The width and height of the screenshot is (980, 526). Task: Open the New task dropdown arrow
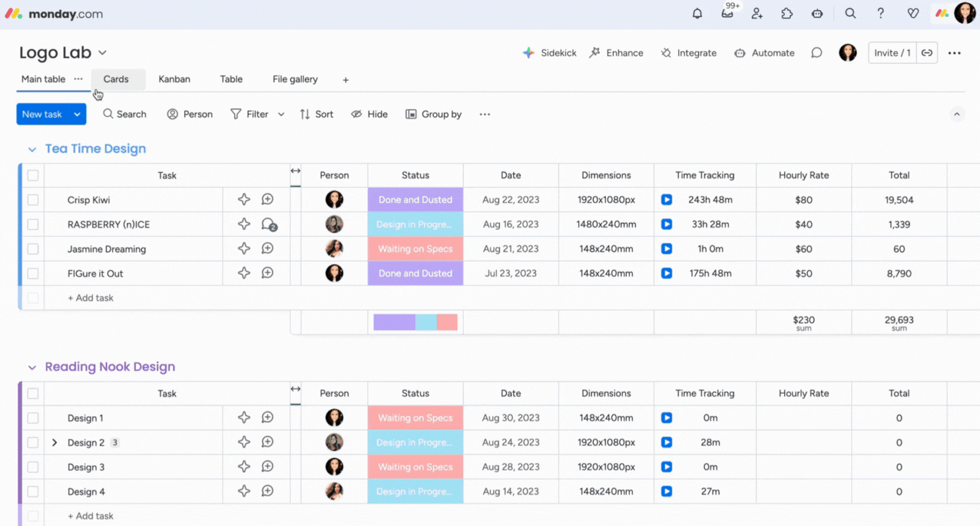click(x=77, y=114)
